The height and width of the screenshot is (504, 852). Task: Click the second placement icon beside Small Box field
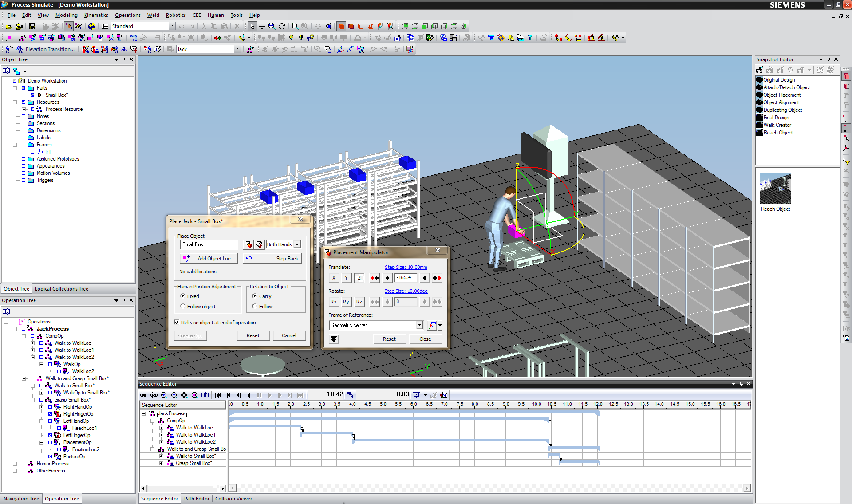pos(259,244)
